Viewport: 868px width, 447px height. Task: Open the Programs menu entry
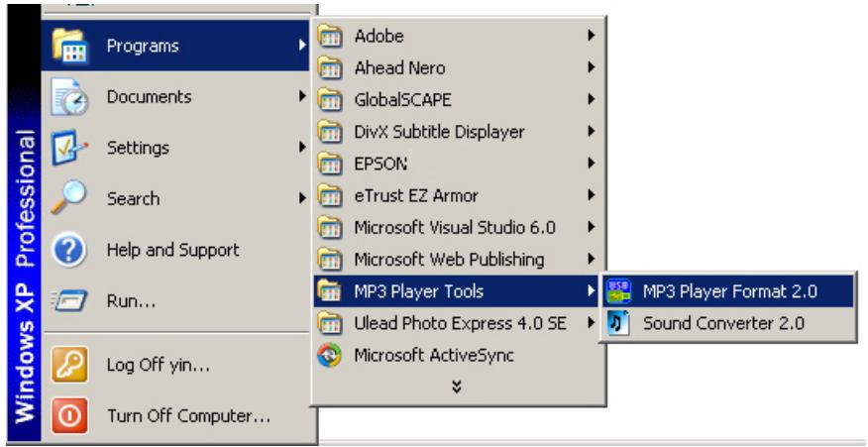176,46
